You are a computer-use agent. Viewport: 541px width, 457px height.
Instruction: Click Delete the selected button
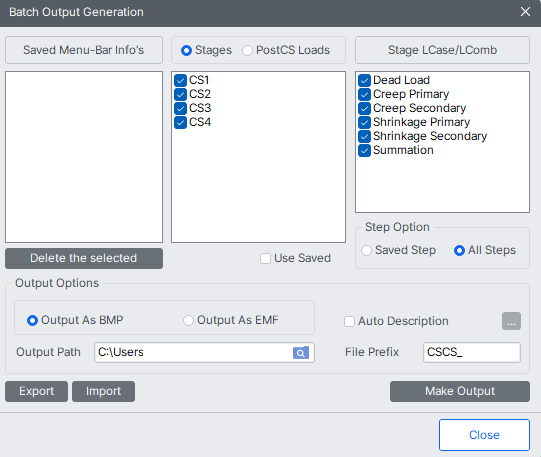pos(84,258)
